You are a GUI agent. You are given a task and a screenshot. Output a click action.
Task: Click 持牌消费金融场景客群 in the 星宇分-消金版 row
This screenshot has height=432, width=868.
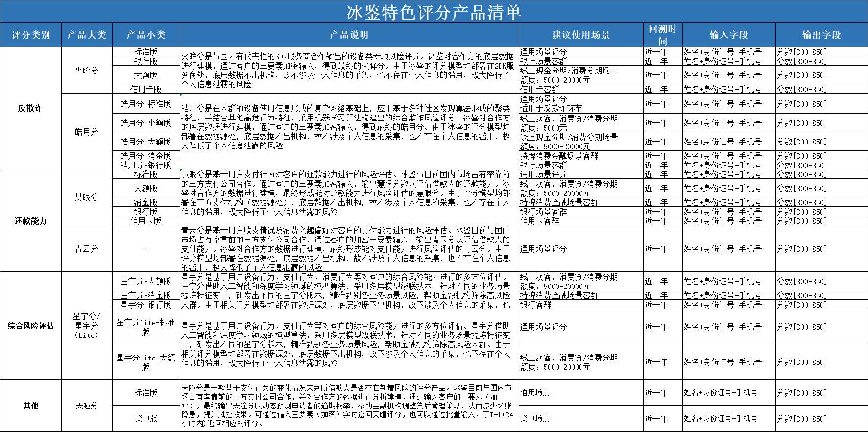pos(581,295)
